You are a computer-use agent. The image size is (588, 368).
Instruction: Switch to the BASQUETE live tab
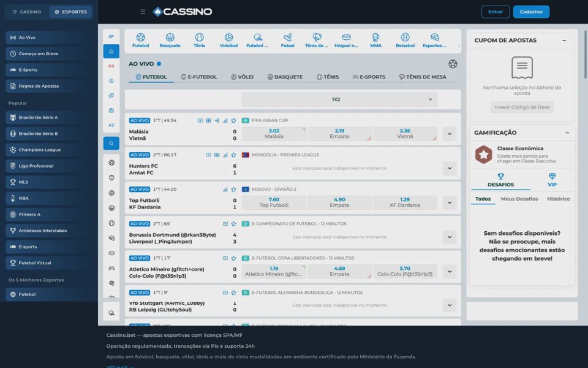[285, 77]
